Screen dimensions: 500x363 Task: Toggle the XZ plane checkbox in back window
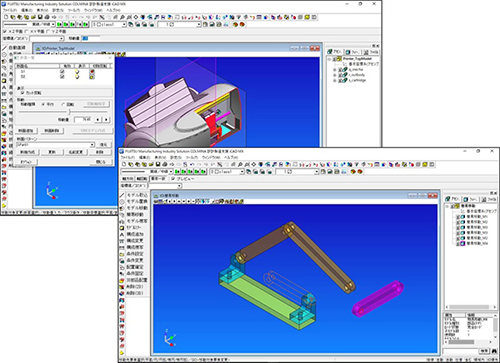coord(5,31)
